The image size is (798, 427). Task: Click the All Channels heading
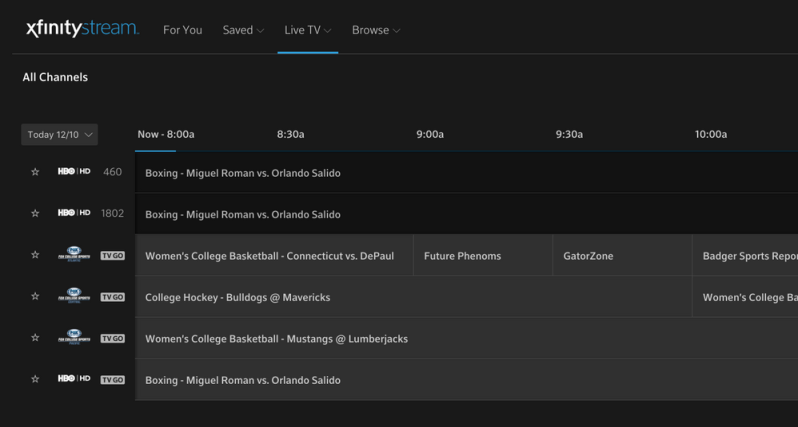click(55, 77)
